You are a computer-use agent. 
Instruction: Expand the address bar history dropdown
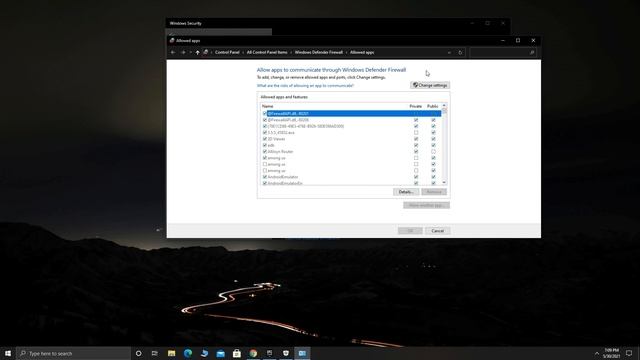tap(449, 53)
